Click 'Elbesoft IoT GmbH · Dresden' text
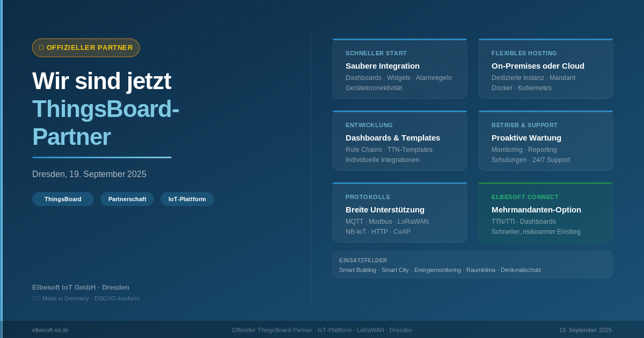 pyautogui.click(x=80, y=288)
